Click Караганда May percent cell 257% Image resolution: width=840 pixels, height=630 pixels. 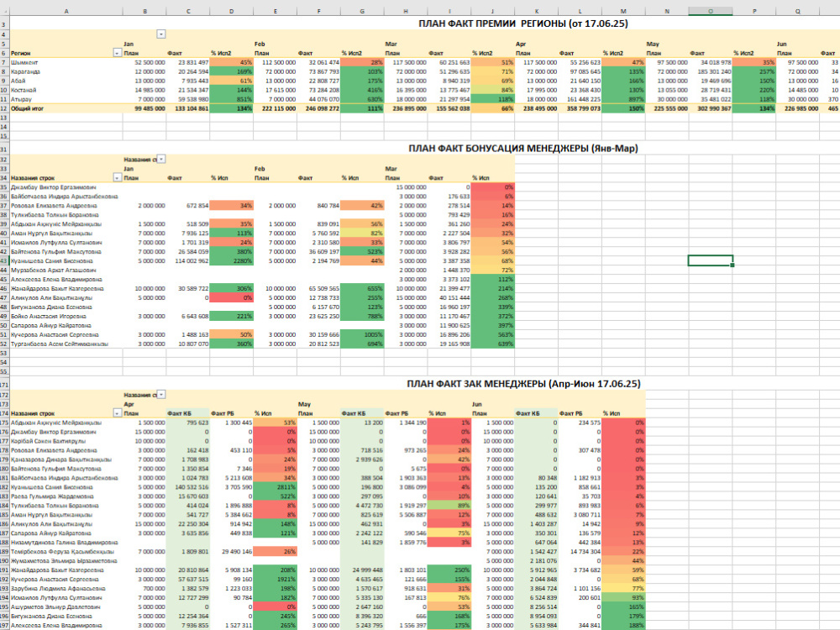[754, 71]
